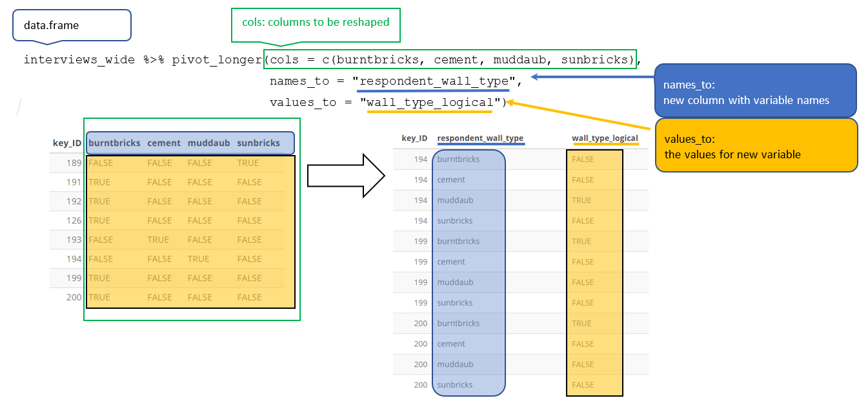Click "respondent_wall_type" string in the code
Image resolution: width=868 pixels, height=407 pixels.
click(x=437, y=81)
